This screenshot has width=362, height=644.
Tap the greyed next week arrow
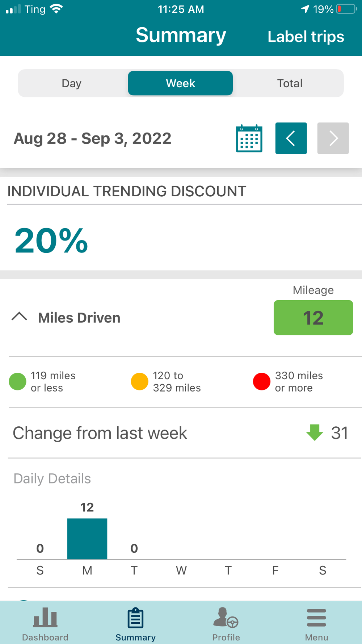[333, 138]
